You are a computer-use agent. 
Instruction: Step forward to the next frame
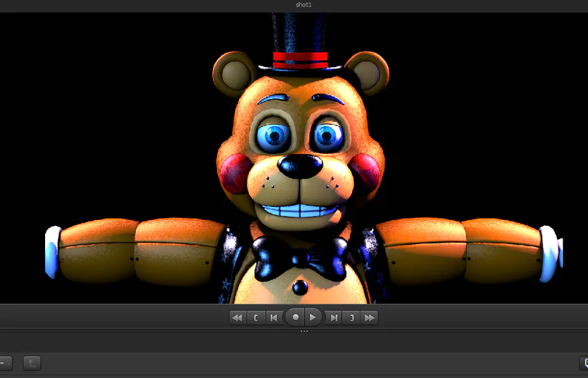tap(333, 318)
